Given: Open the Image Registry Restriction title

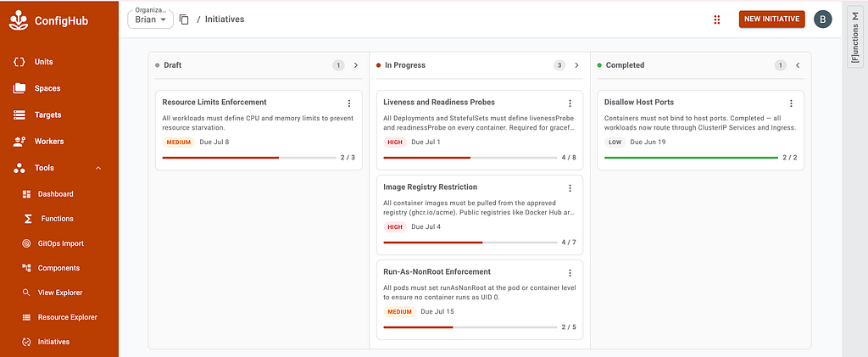Looking at the screenshot, I should [430, 187].
